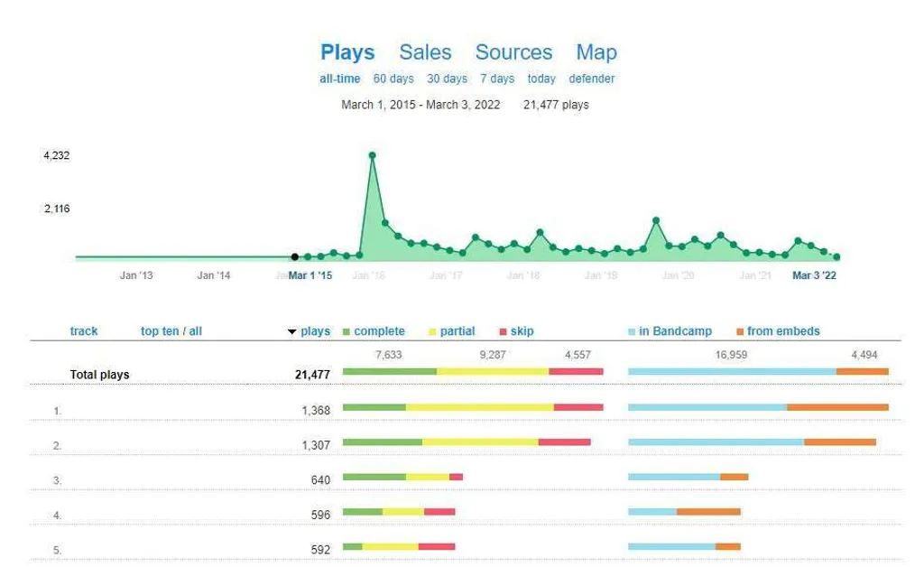Click the green segment of Total plays bar
The width and height of the screenshot is (924, 567).
point(388,370)
